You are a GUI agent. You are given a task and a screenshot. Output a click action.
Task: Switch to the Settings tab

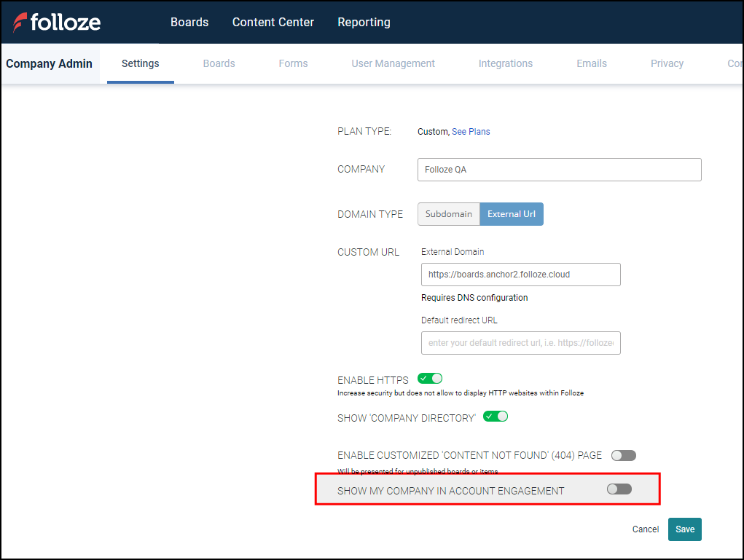point(140,63)
